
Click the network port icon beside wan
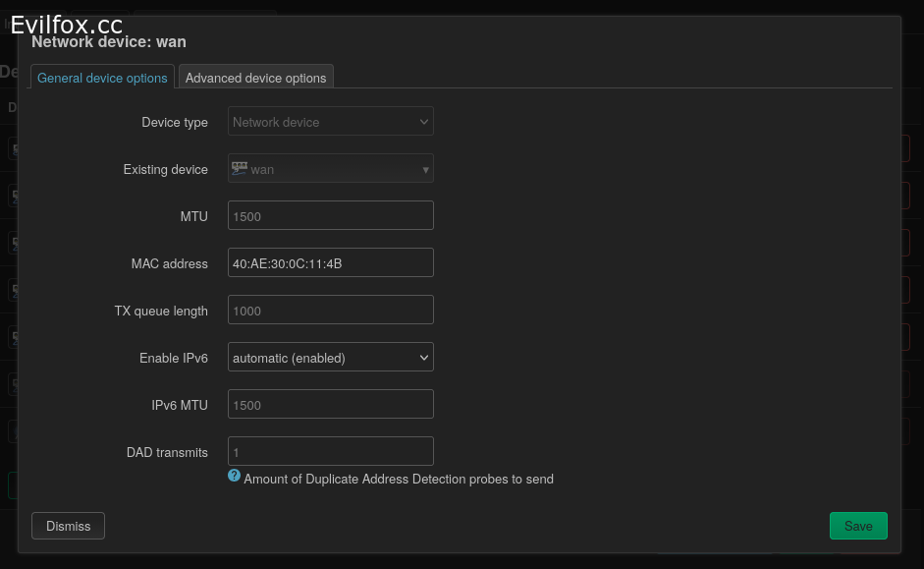click(x=239, y=168)
